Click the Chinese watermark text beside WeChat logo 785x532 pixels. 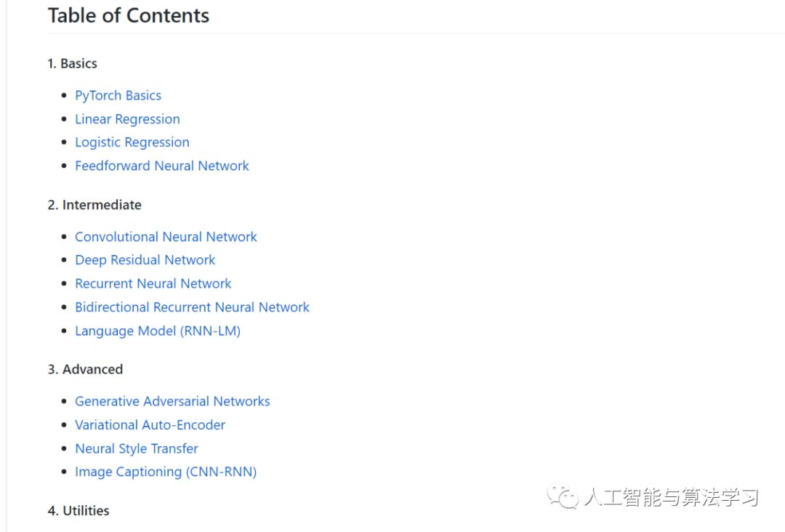pyautogui.click(x=671, y=498)
